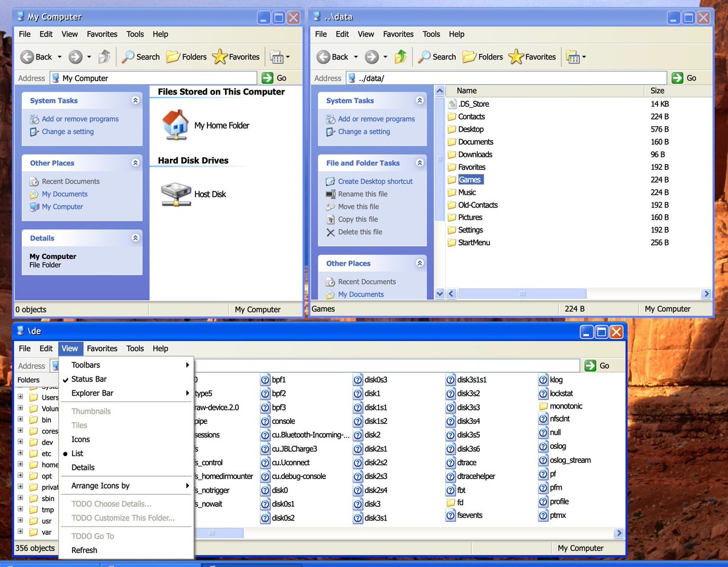Expand the Users folder in tree
Screen dimensions: 728x567
point(21,397)
